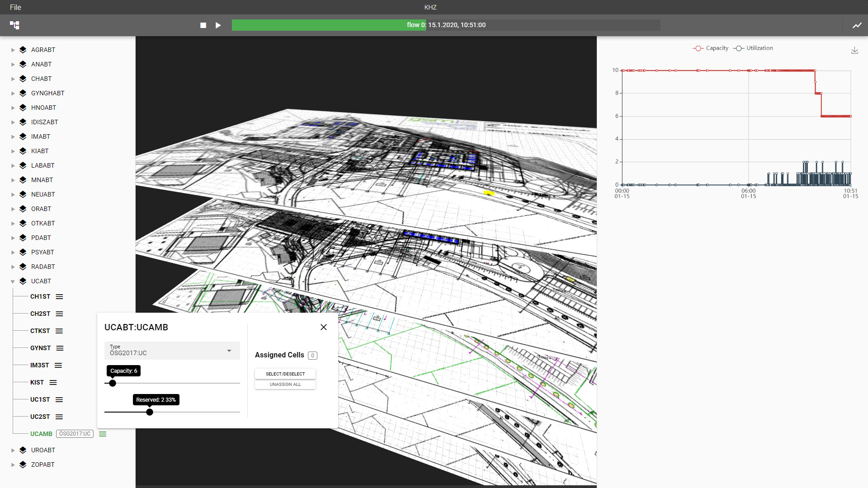Toggle the Utilization series in chart legend
Screen dimensions: 868x488
[753, 48]
